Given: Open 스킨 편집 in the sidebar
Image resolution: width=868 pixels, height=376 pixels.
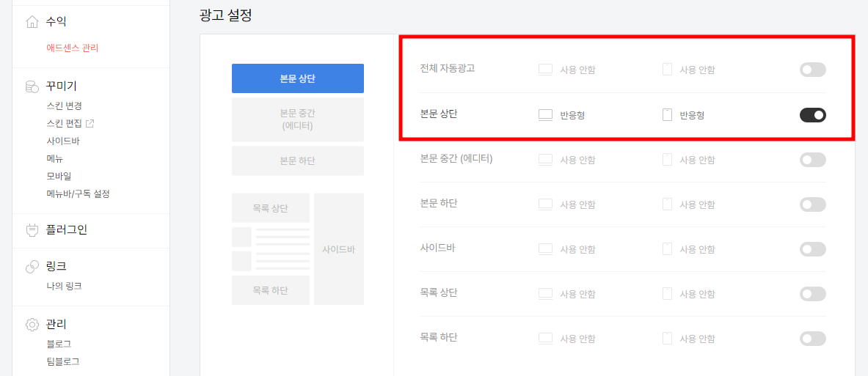Looking at the screenshot, I should tap(65, 123).
